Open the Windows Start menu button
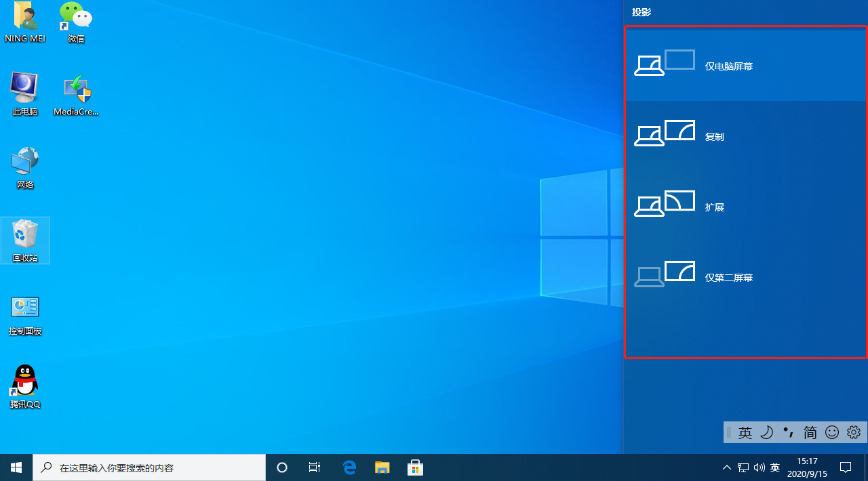Viewport: 868px width, 481px height. click(16, 467)
